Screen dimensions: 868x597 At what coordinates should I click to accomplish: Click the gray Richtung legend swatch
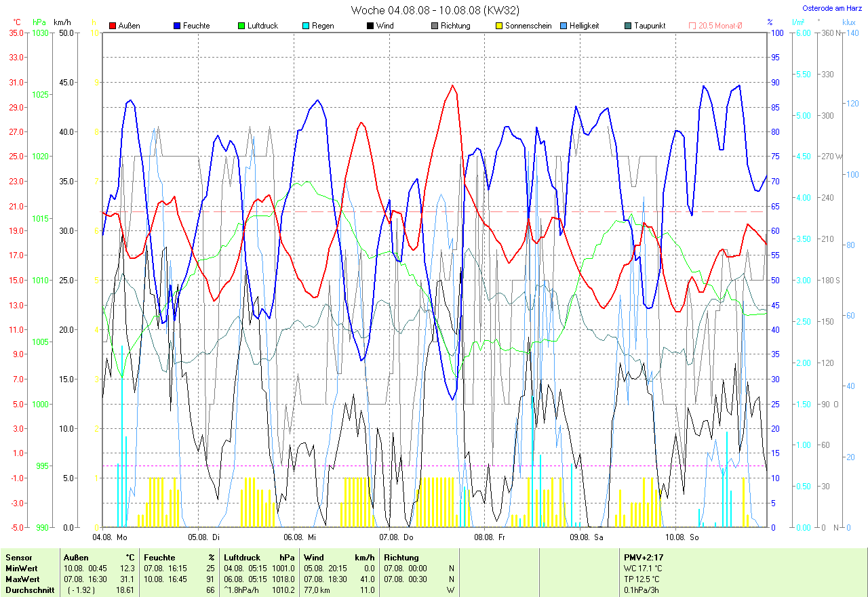[x=435, y=26]
